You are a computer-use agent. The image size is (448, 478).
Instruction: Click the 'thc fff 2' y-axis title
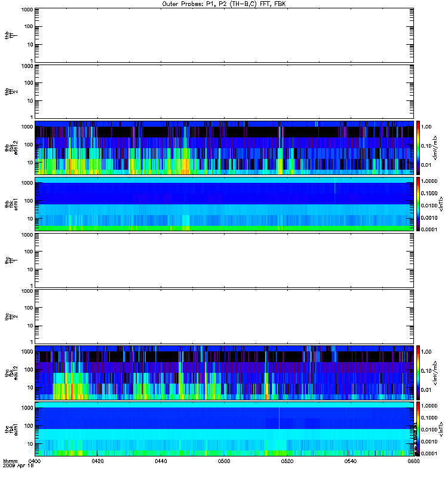coord(11,317)
